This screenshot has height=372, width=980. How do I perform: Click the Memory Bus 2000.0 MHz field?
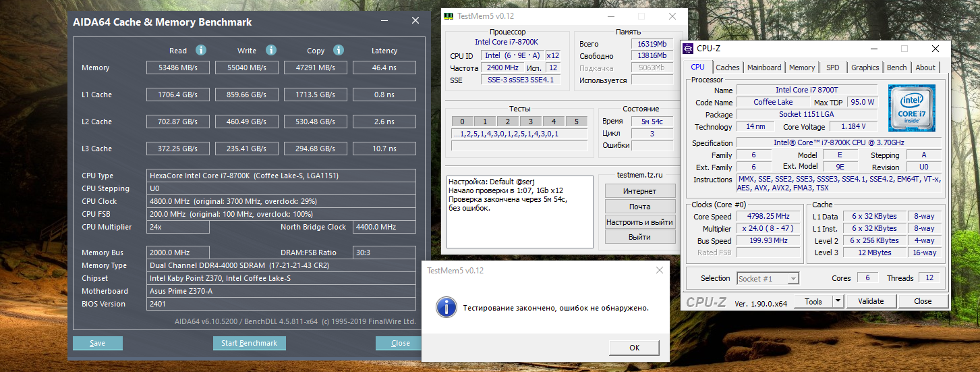coord(178,253)
